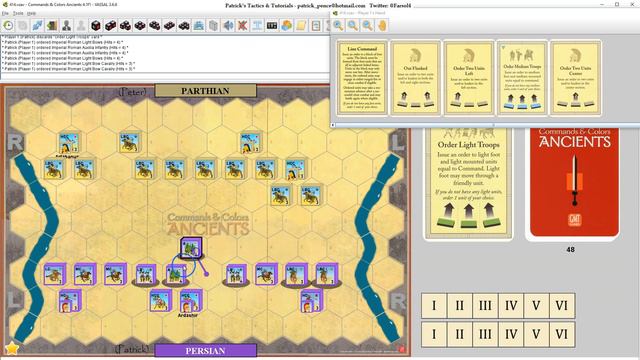Click the bottom row V button

click(536, 334)
